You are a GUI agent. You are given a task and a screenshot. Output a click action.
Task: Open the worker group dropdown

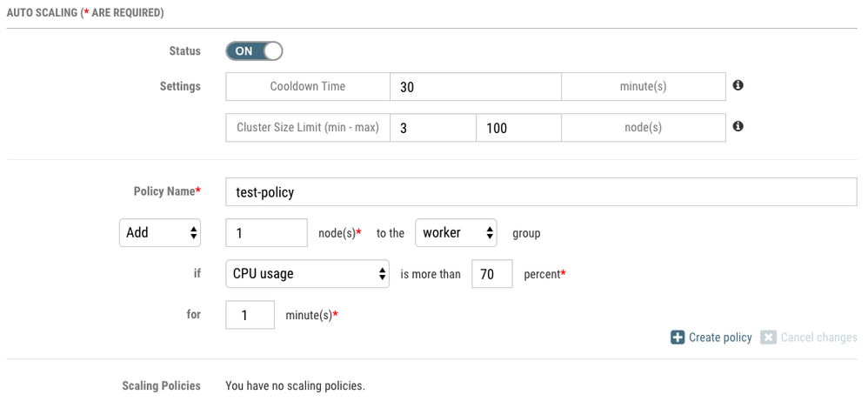456,232
